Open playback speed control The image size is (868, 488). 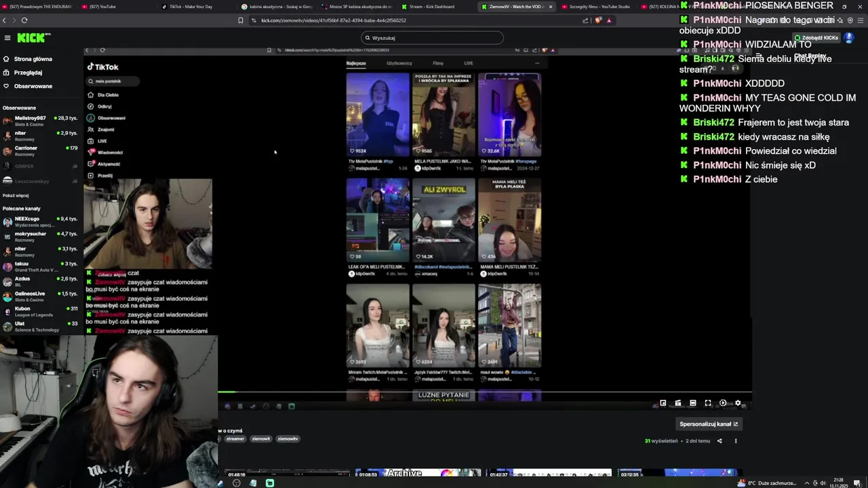pyautogui.click(x=723, y=403)
